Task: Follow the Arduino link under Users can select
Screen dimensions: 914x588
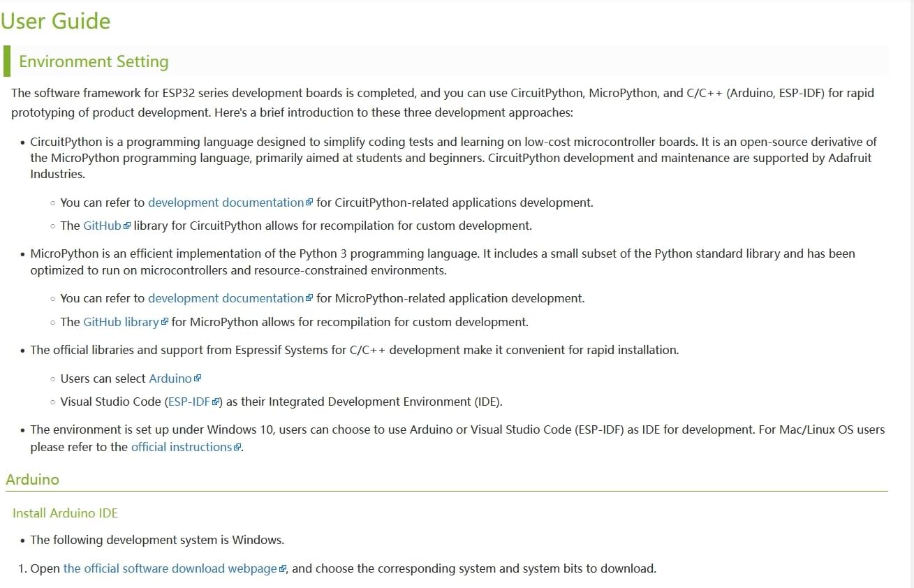Action: click(170, 378)
